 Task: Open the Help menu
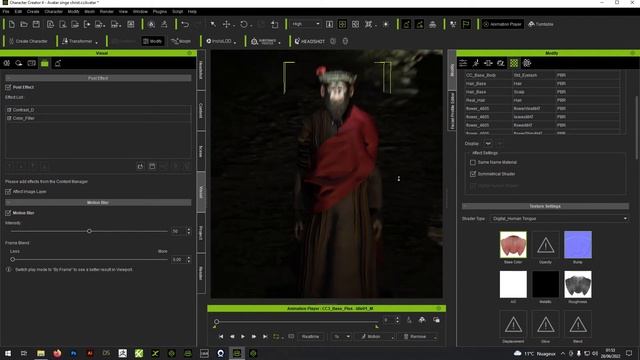point(192,11)
